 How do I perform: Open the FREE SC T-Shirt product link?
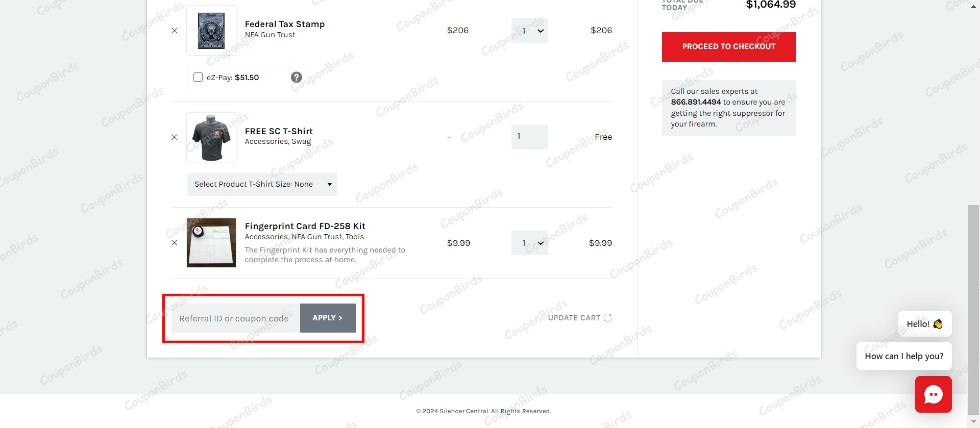coord(279,131)
